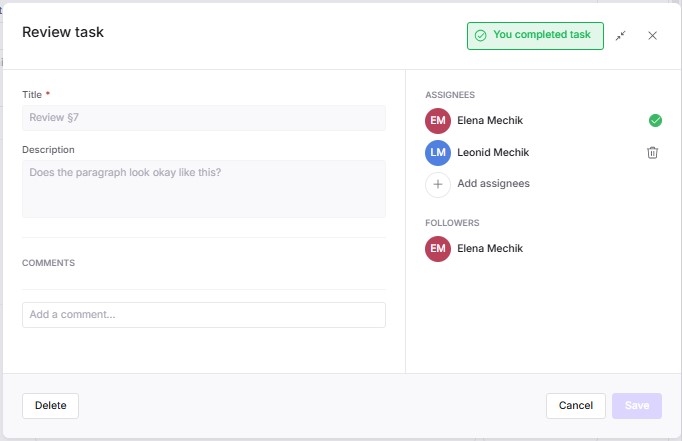Focus the Title input field
This screenshot has width=682, height=441.
point(203,118)
